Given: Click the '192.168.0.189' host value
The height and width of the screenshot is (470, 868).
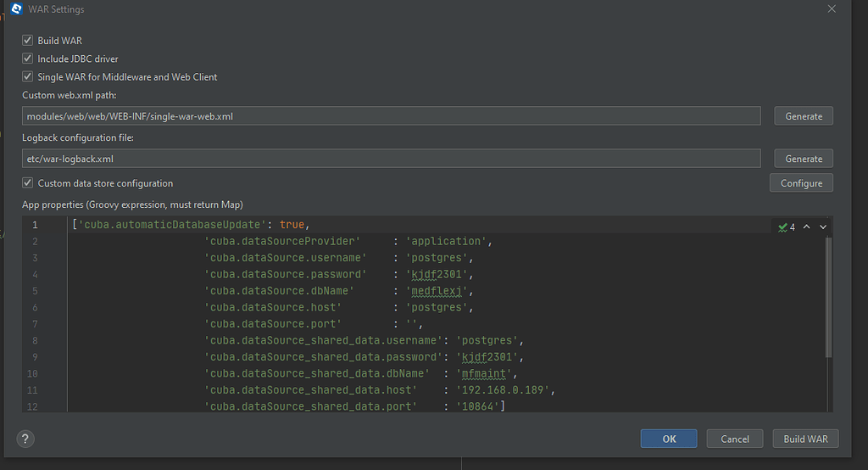Looking at the screenshot, I should point(503,390).
